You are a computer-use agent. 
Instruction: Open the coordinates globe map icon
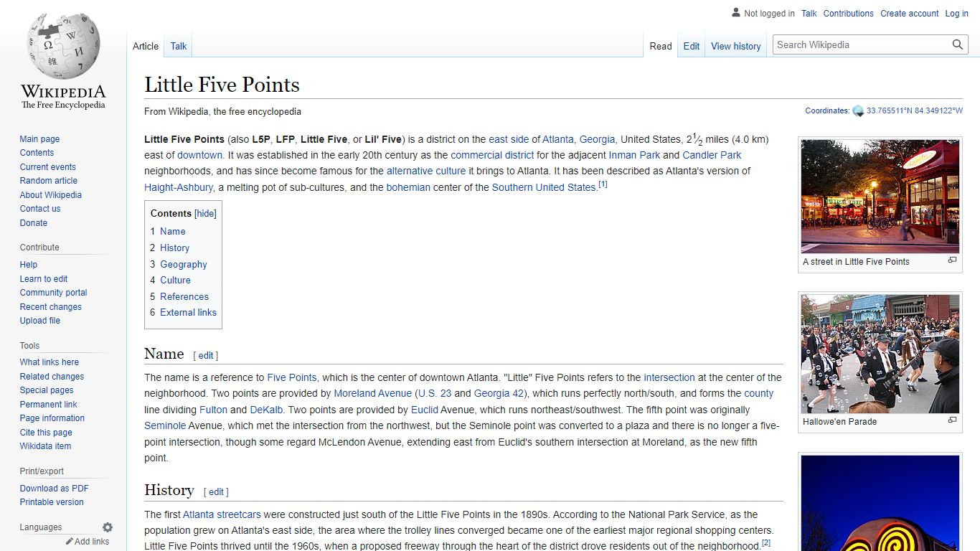click(x=858, y=111)
